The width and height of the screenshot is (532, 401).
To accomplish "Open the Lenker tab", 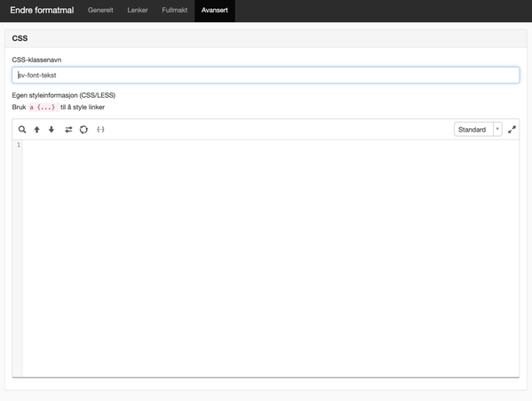I will [x=138, y=10].
